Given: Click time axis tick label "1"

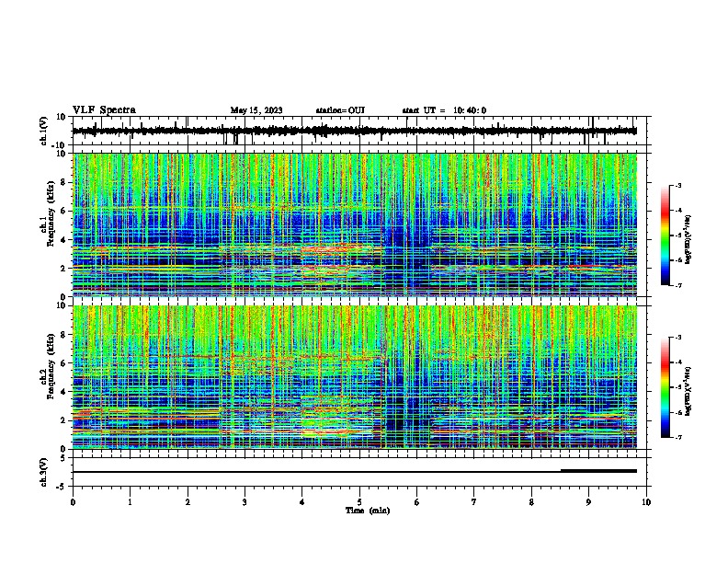Looking at the screenshot, I should 130,502.
